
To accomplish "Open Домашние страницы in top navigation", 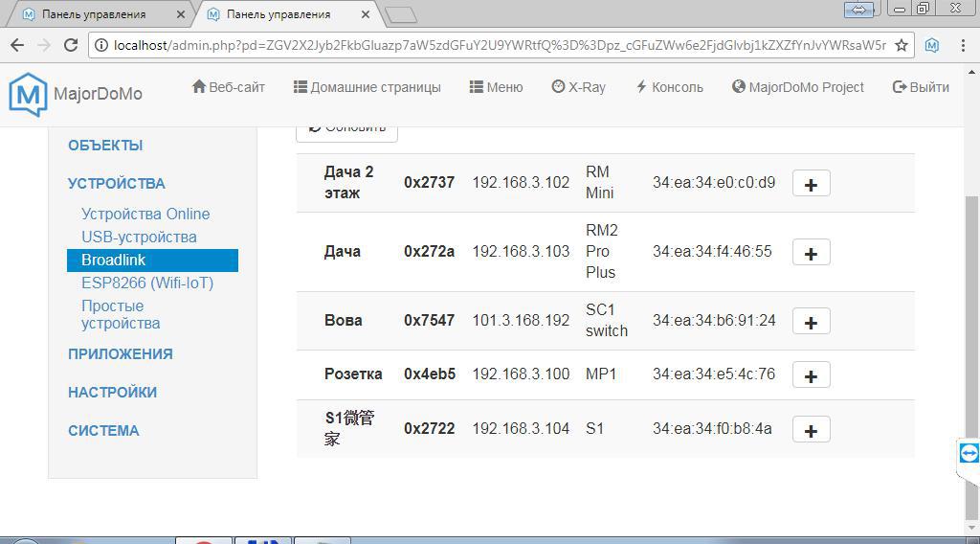I will 367,87.
